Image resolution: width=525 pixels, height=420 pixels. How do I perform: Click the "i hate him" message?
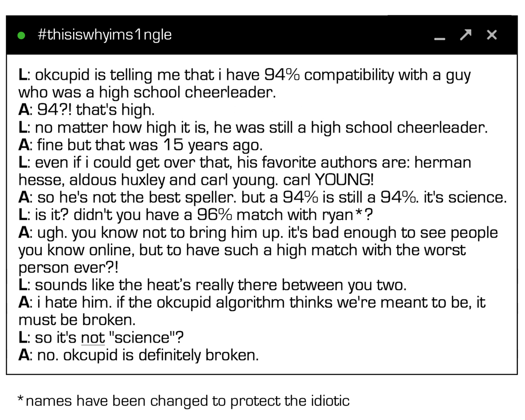[252, 311]
